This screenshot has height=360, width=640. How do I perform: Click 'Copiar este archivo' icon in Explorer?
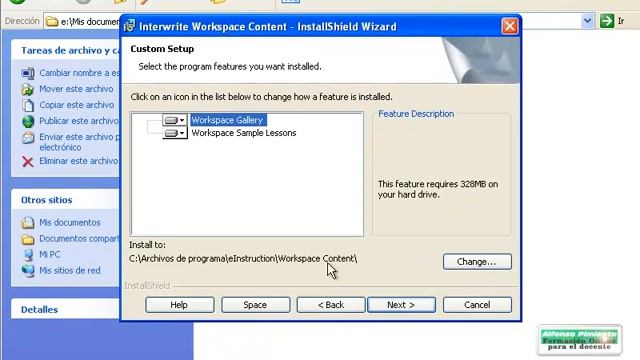[28, 105]
